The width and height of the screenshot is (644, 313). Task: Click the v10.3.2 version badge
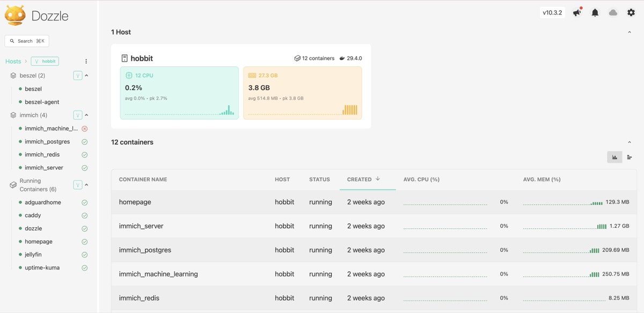pyautogui.click(x=552, y=12)
